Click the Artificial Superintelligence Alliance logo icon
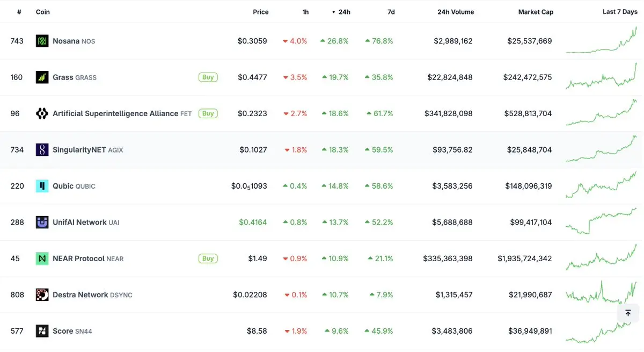 [42, 113]
